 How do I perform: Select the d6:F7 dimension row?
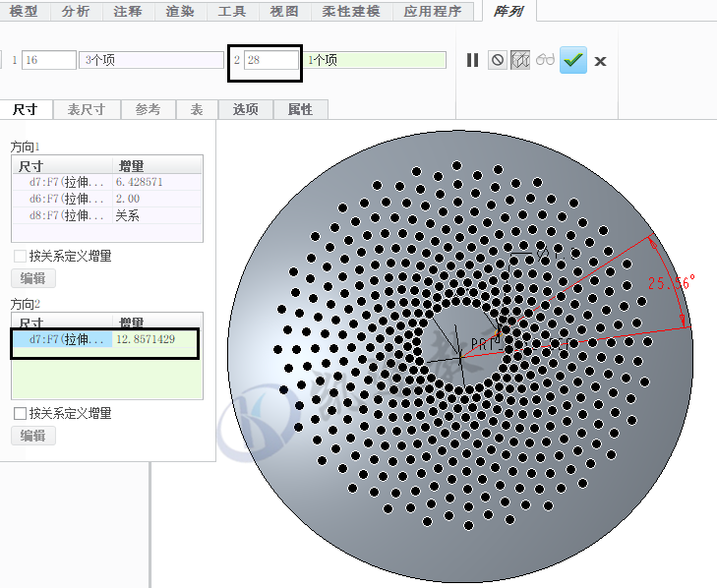[x=107, y=199]
